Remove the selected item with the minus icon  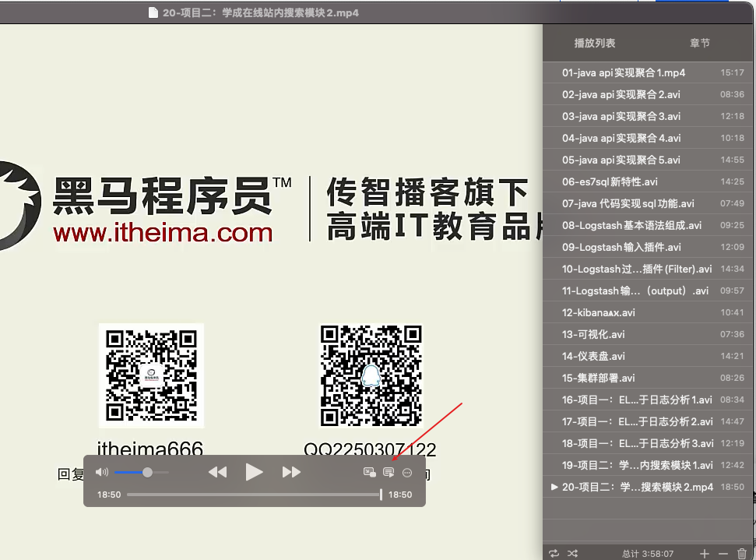(723, 553)
